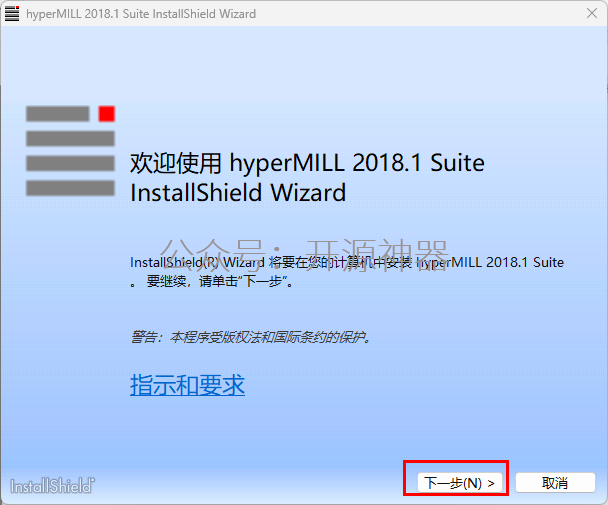Click the 下一步(N) > button
This screenshot has height=505, width=608.
(x=459, y=483)
